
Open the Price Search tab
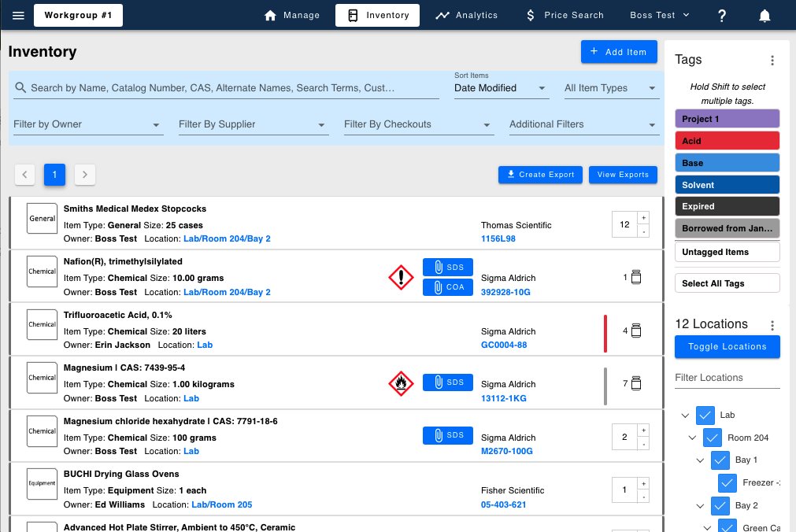pos(565,15)
